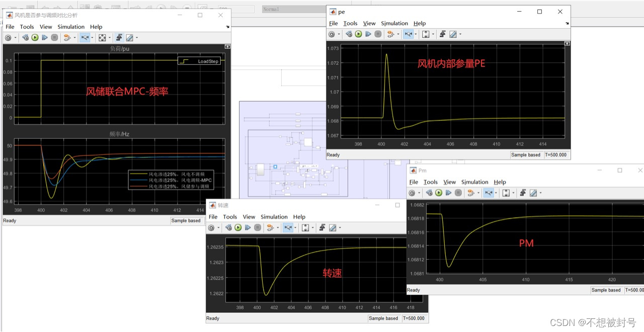Toggle zoom tool in pe scope
This screenshot has height=332, width=644.
coord(408,34)
